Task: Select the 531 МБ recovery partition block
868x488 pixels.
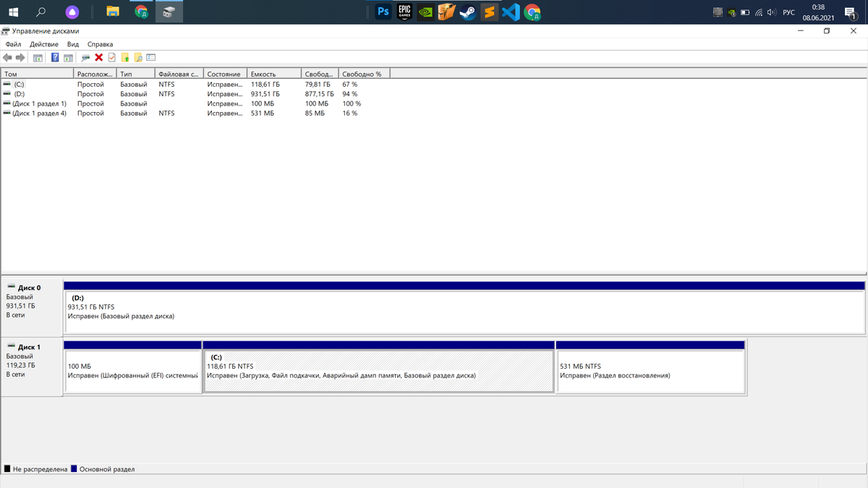Action: click(650, 367)
